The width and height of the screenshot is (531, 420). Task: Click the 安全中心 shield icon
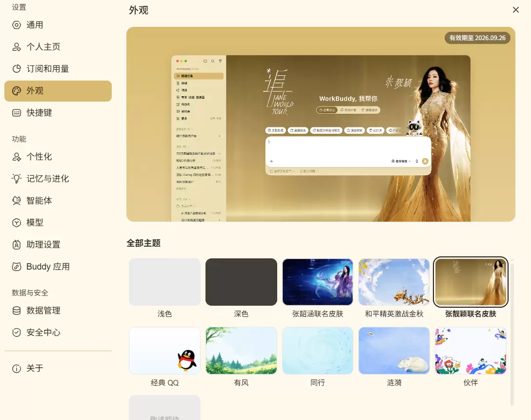[x=17, y=333]
